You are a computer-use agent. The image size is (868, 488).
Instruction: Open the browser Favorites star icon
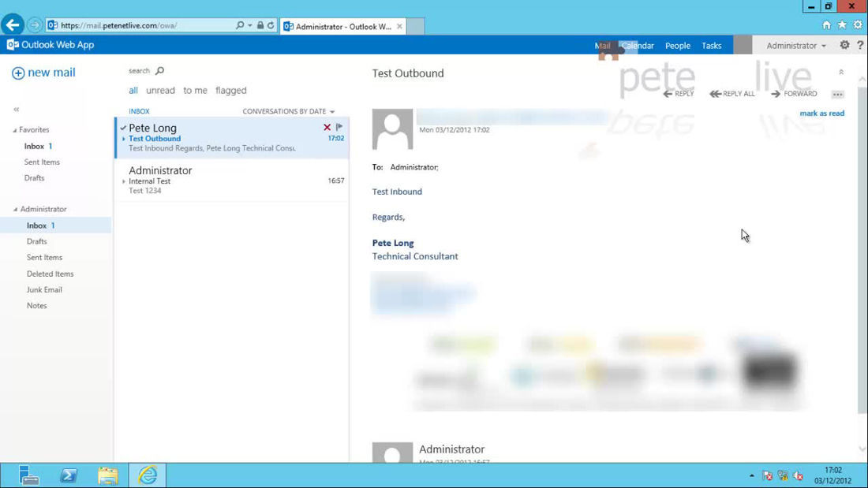tap(842, 25)
